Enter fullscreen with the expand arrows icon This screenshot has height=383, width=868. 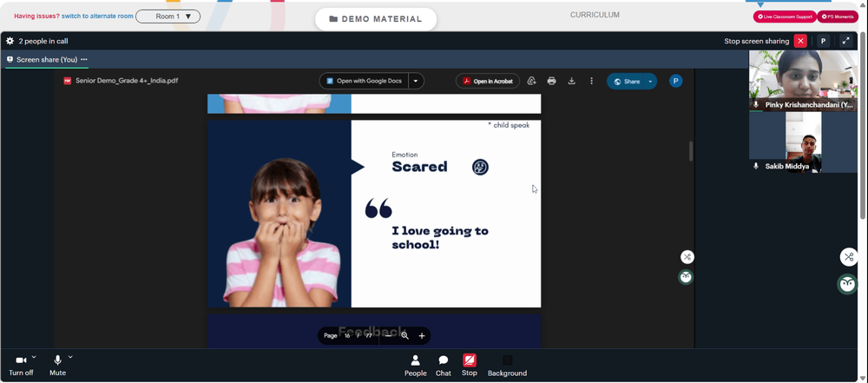coord(845,41)
